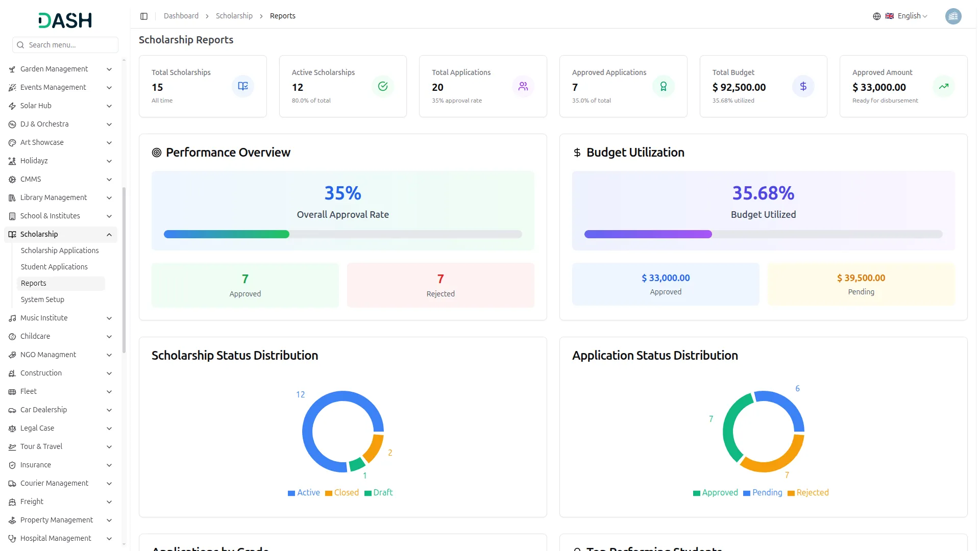Toggle the sidebar collapse icon
Image resolution: width=980 pixels, height=551 pixels.
pos(144,16)
